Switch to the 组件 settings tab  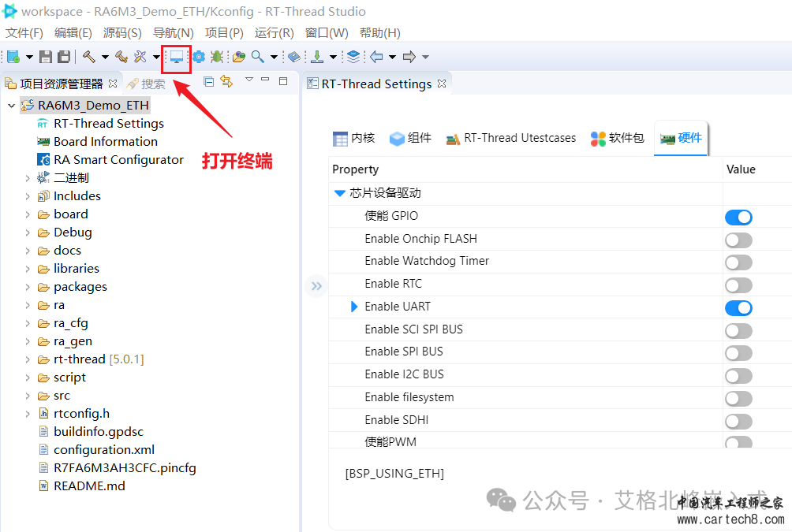[410, 138]
